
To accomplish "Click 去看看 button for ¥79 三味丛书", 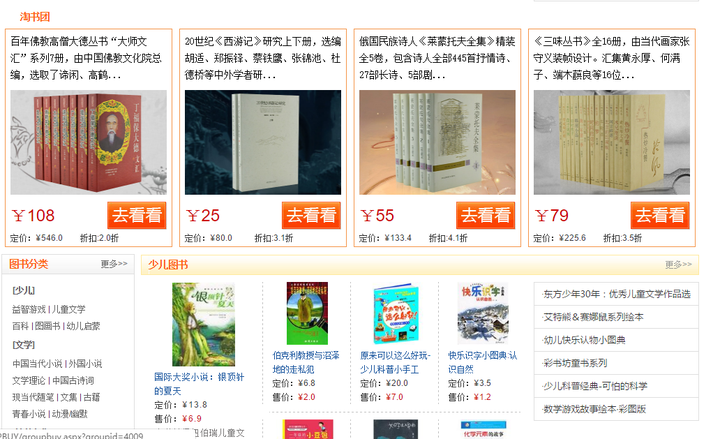I will pos(660,215).
